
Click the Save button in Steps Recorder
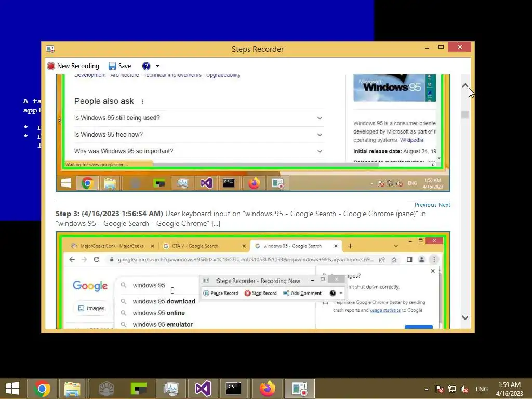120,66
